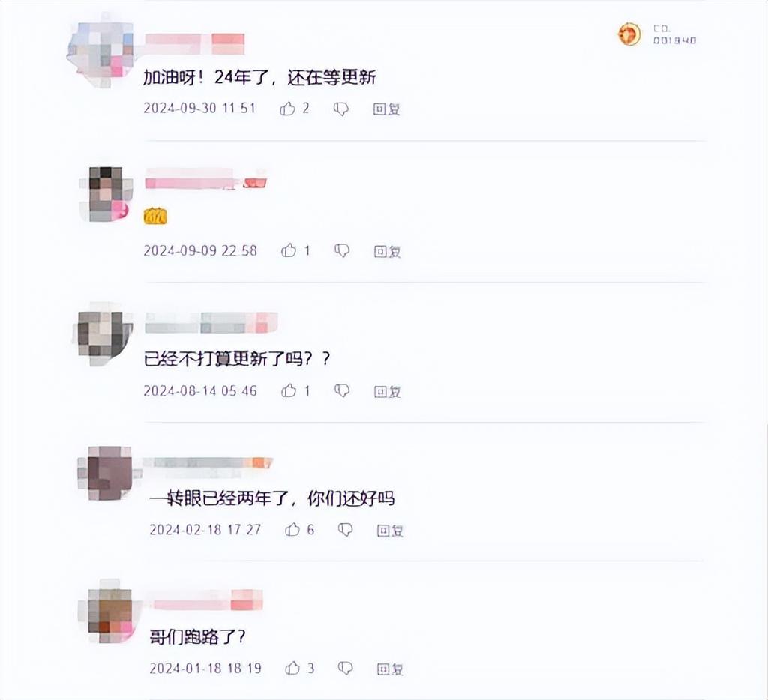Dislike the emoji comment from 2024-09-09

click(342, 250)
